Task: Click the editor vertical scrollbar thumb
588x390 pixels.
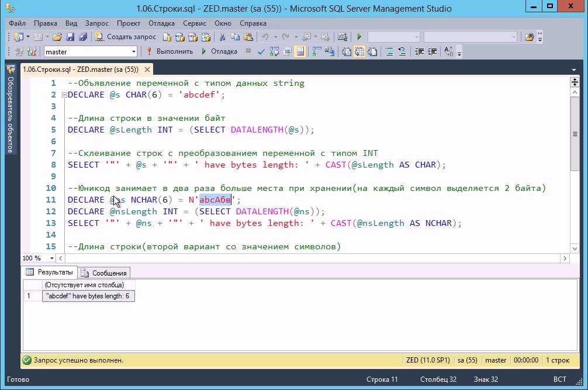Action: pos(575,134)
